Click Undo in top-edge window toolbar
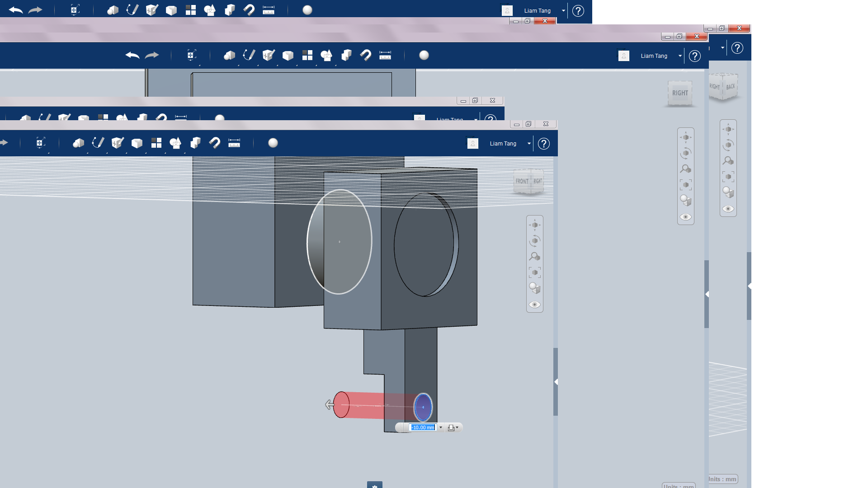 click(x=15, y=10)
